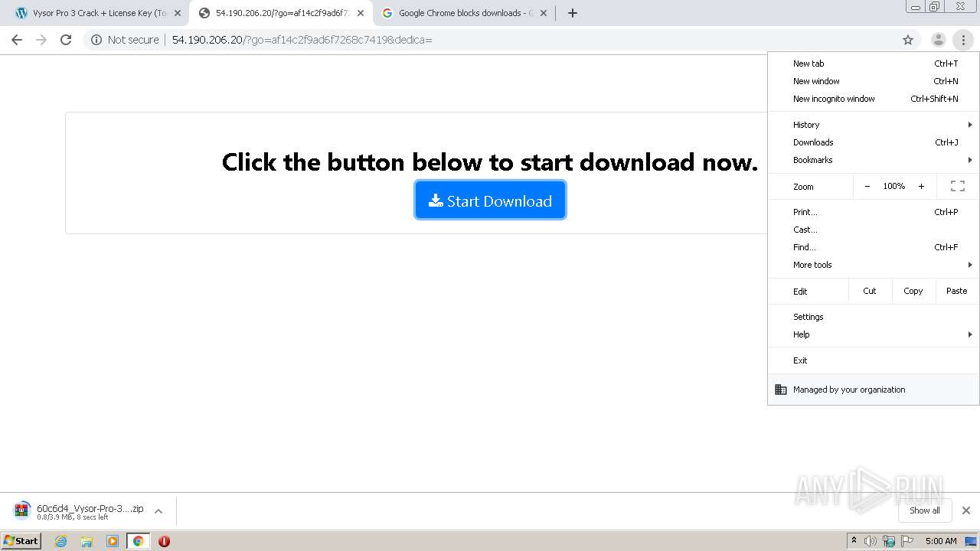Bookmark this page with the star icon

[x=908, y=40]
